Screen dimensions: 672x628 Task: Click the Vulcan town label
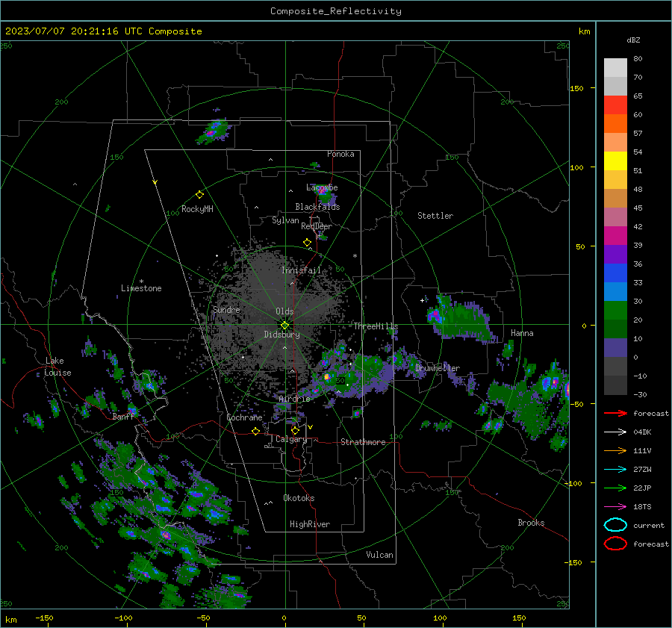pos(379,555)
